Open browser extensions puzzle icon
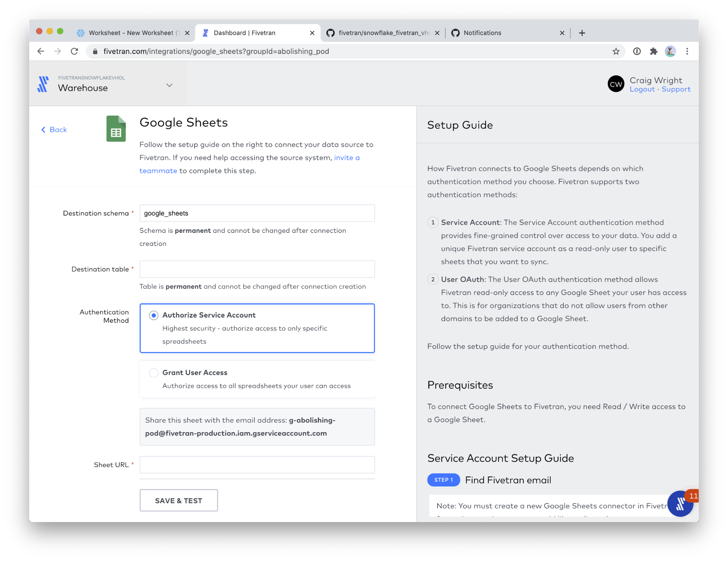728x561 pixels. tap(654, 51)
